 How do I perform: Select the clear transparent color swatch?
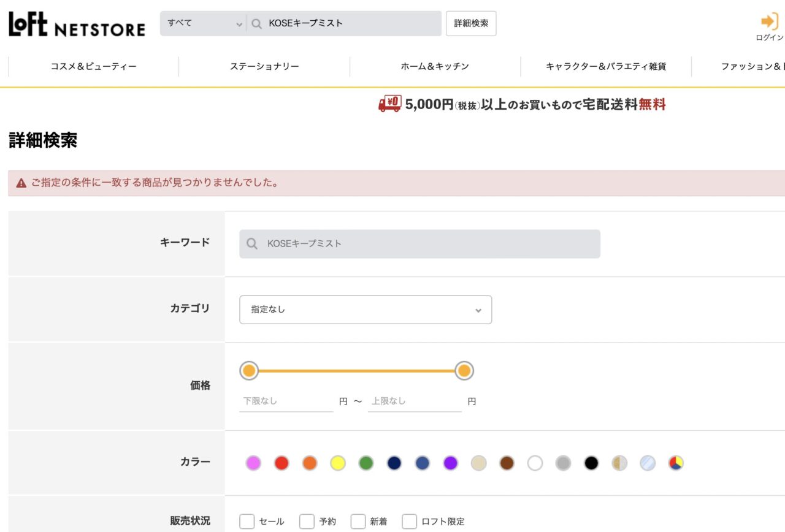point(648,463)
